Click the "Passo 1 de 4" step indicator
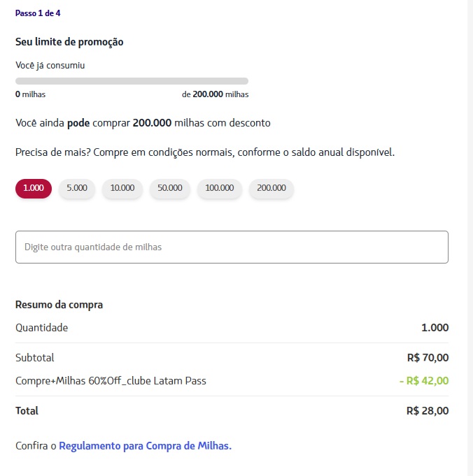 (x=43, y=13)
